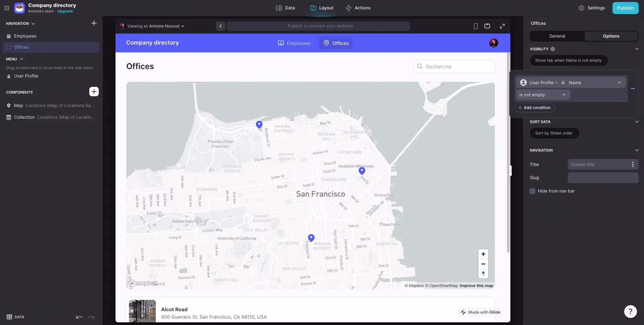The height and width of the screenshot is (325, 644).
Task: Switch to tablet preview icon
Action: 487,26
